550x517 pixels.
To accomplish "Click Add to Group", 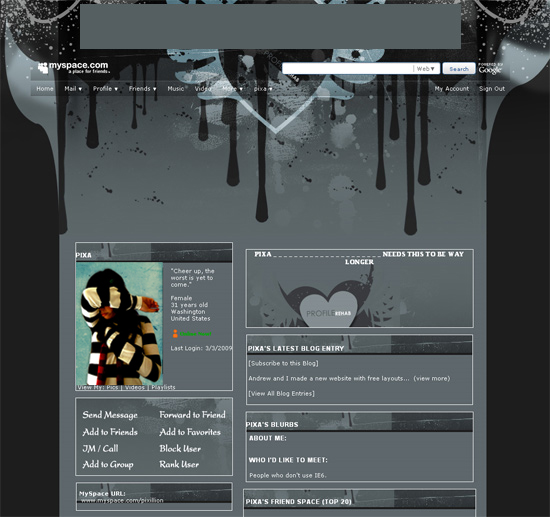I will pos(108,465).
